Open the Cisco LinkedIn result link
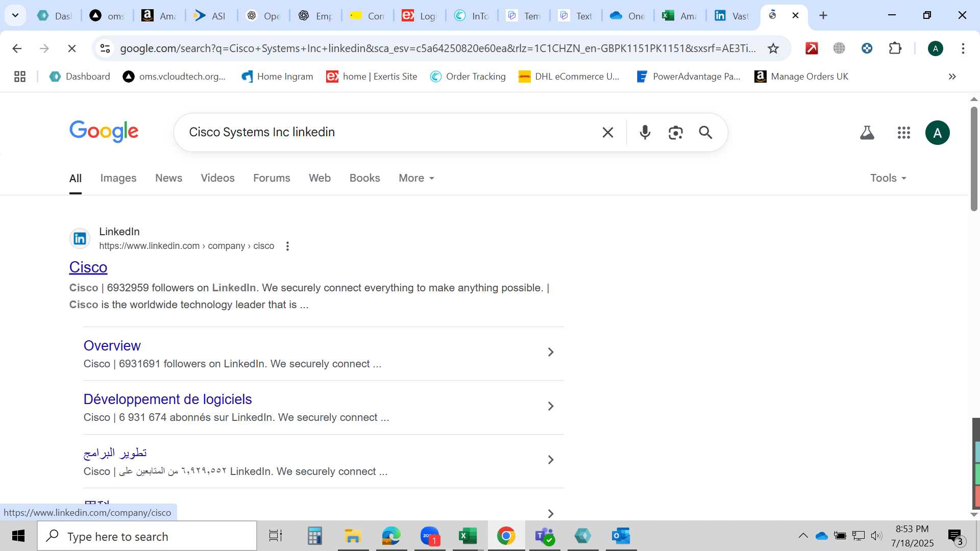This screenshot has height=551, width=980. coord(88,267)
